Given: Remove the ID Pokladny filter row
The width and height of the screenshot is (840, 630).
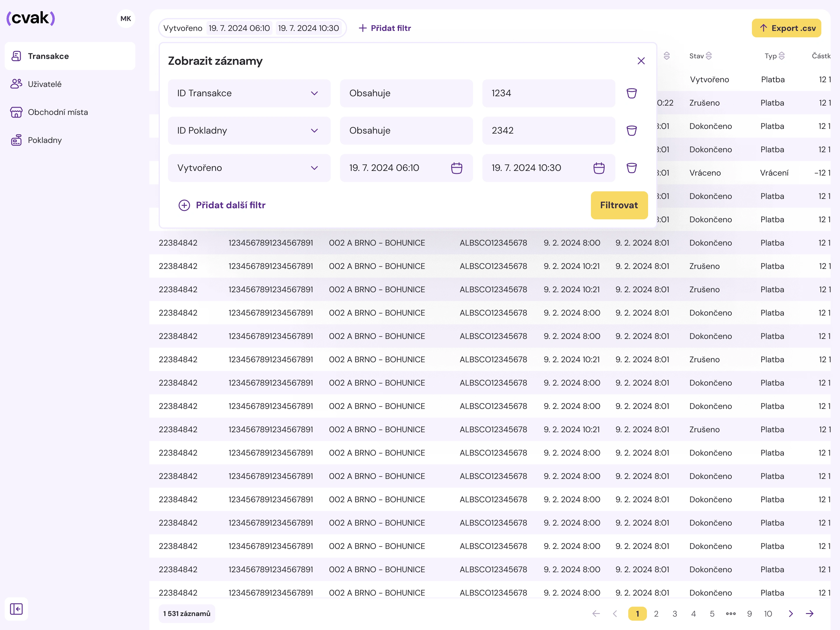Looking at the screenshot, I should (x=631, y=131).
